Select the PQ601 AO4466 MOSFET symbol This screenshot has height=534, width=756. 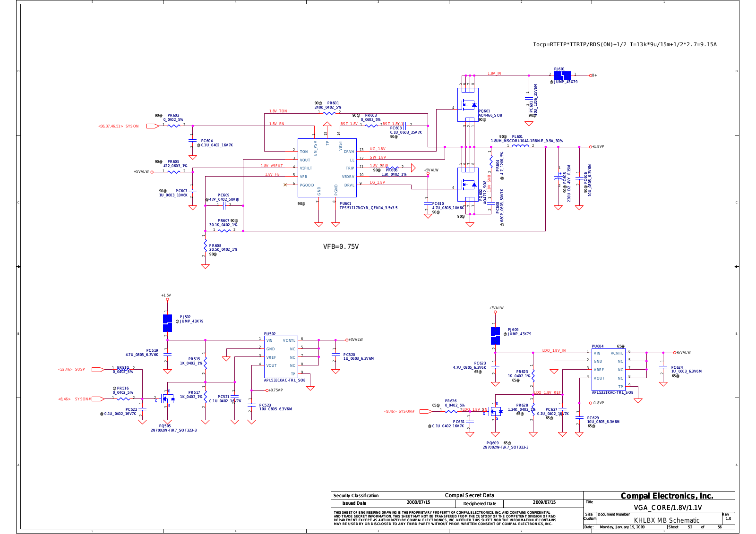point(468,105)
